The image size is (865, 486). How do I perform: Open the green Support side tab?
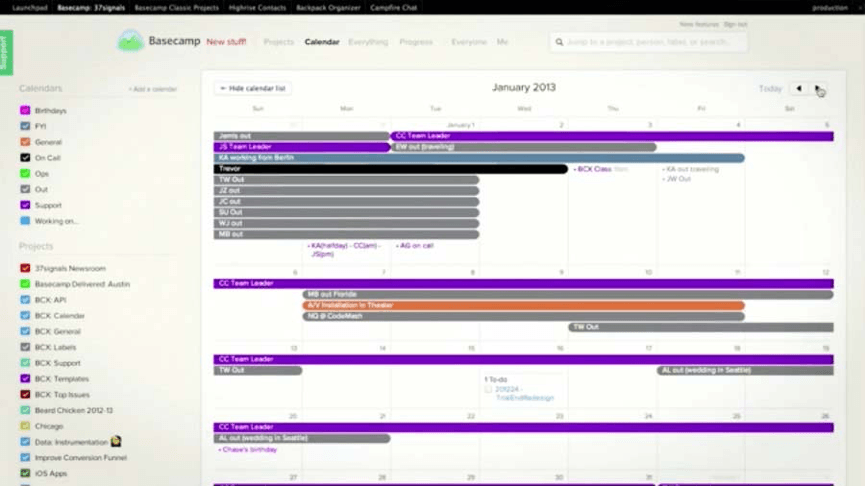(x=6, y=52)
